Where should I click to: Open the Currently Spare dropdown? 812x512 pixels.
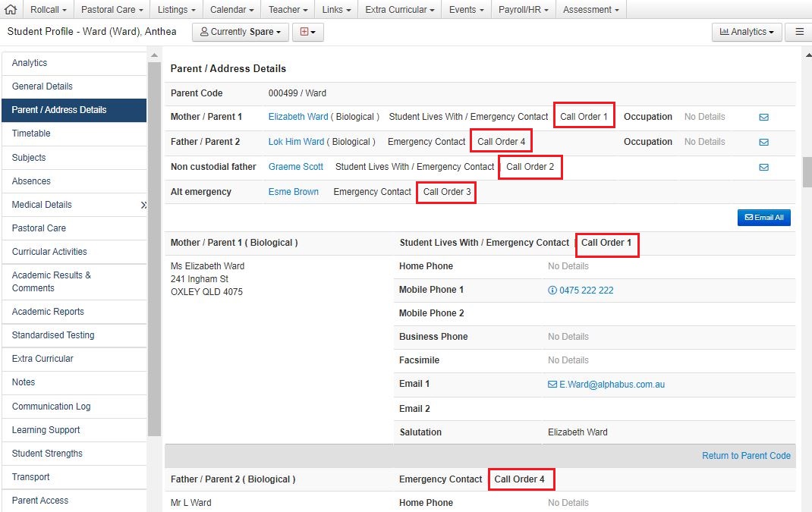(241, 32)
